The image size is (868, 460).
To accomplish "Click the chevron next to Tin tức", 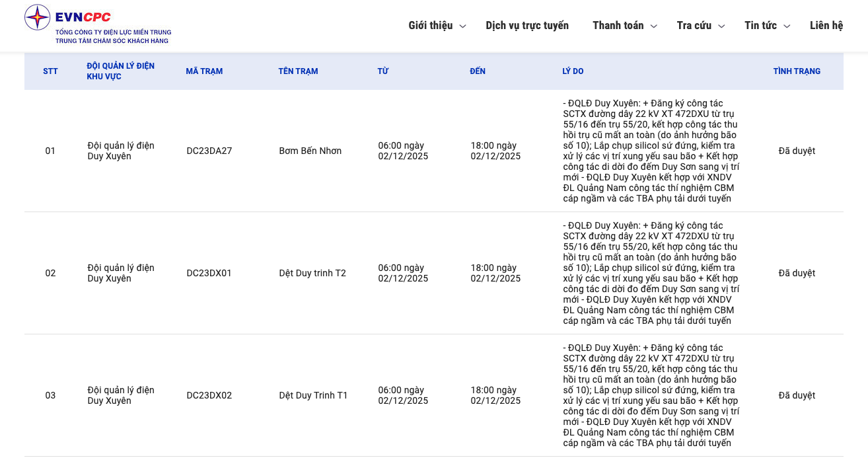I will click(x=787, y=26).
